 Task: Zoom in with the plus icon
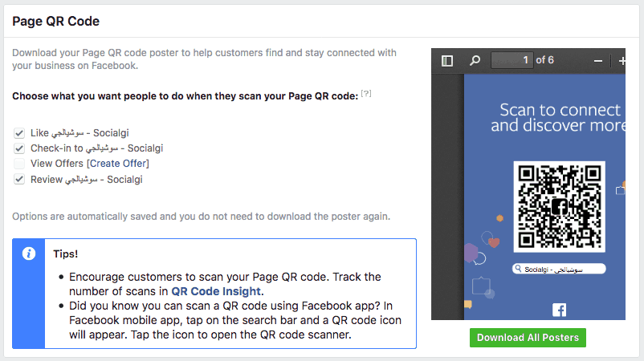[622, 61]
